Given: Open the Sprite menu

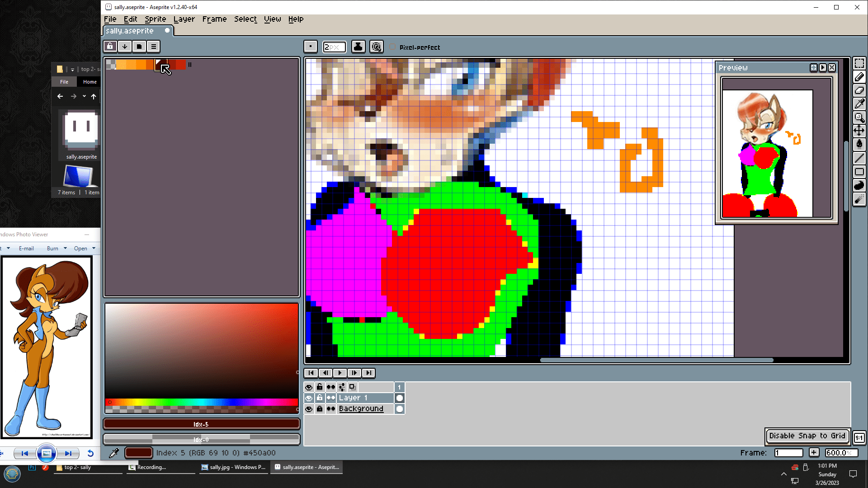Looking at the screenshot, I should coord(155,19).
